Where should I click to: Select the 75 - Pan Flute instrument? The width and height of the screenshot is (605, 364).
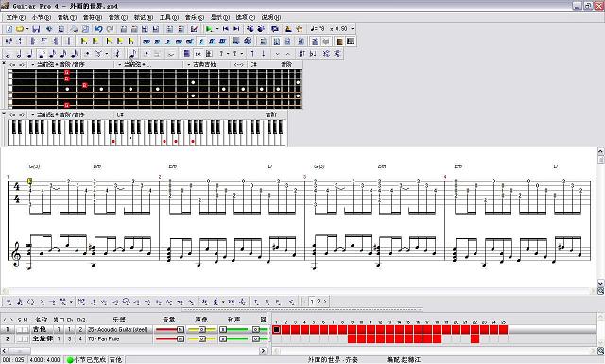click(x=104, y=338)
